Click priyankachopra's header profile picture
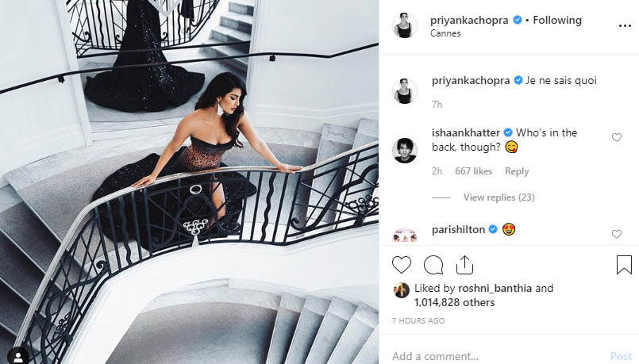 405,25
